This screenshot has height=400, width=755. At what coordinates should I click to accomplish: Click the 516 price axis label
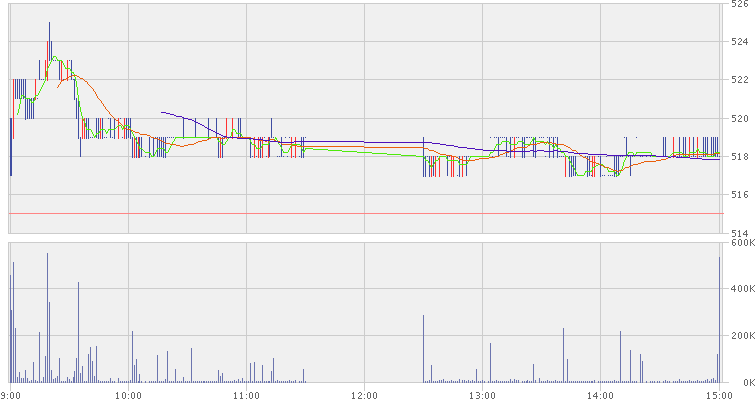(739, 194)
